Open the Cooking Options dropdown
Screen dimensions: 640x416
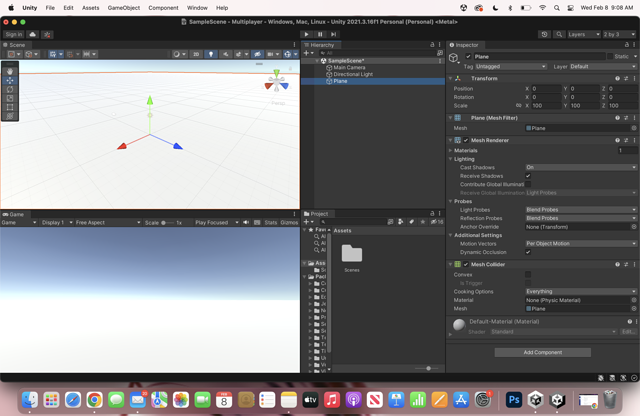(581, 291)
